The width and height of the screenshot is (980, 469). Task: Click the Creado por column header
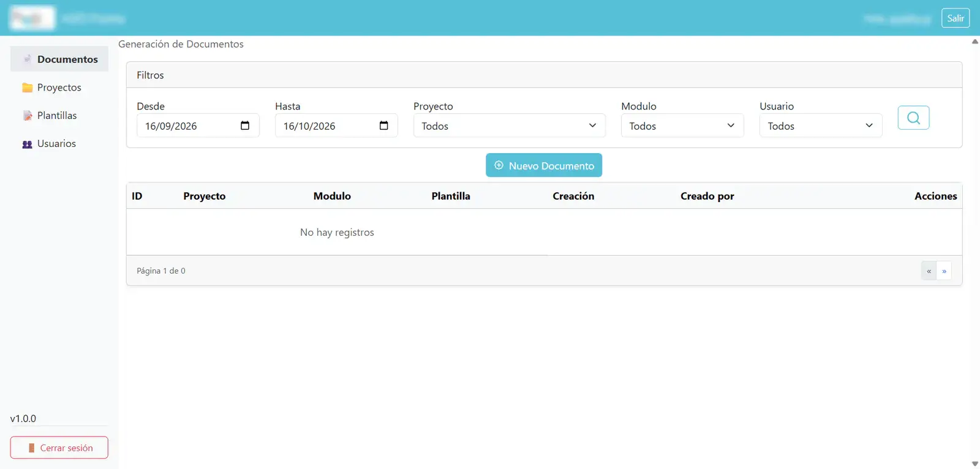point(707,196)
